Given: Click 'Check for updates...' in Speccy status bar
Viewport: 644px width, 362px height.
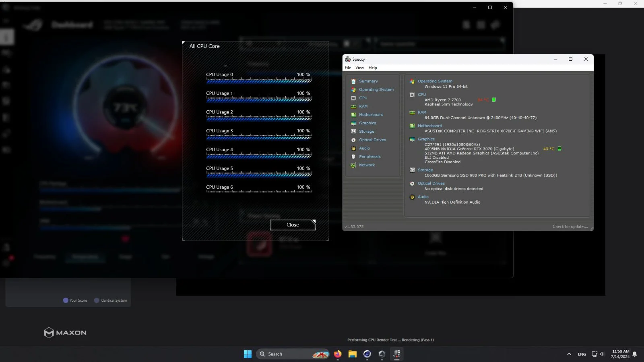Looking at the screenshot, I should [570, 227].
